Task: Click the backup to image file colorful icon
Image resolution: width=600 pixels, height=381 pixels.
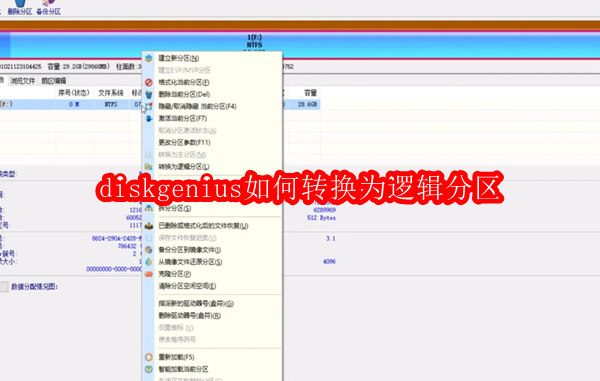Action: (x=149, y=250)
